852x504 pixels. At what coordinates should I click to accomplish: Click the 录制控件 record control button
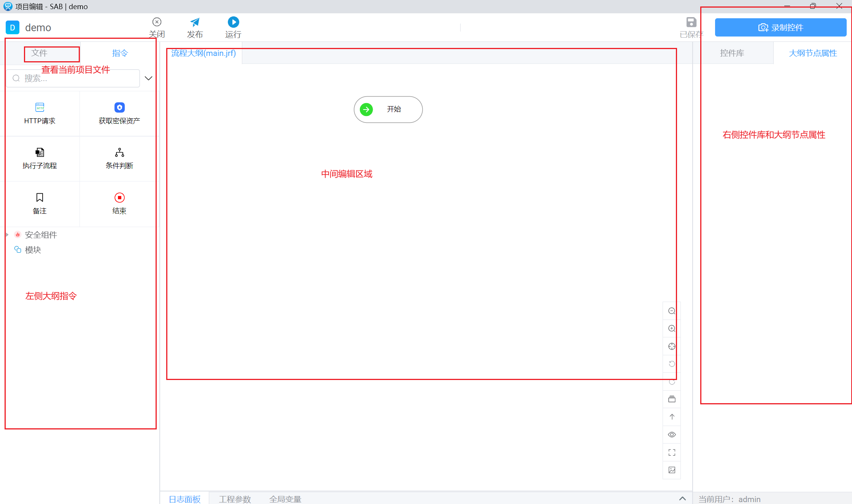coord(780,27)
